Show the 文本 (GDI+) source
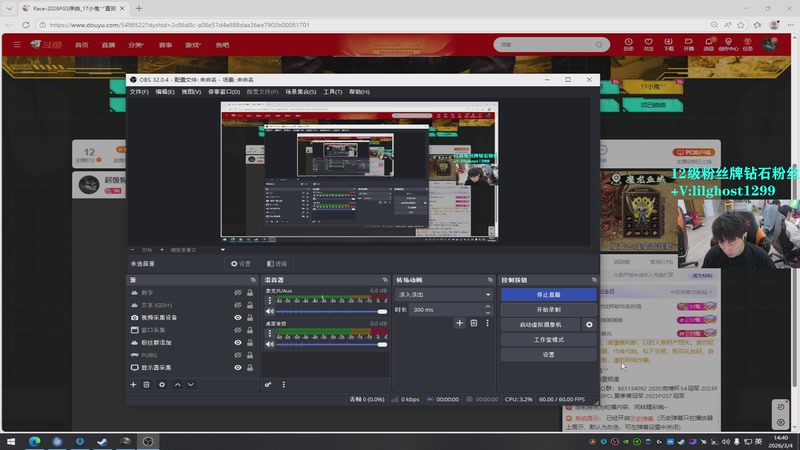Viewport: 800px width, 450px height. pyautogui.click(x=238, y=305)
